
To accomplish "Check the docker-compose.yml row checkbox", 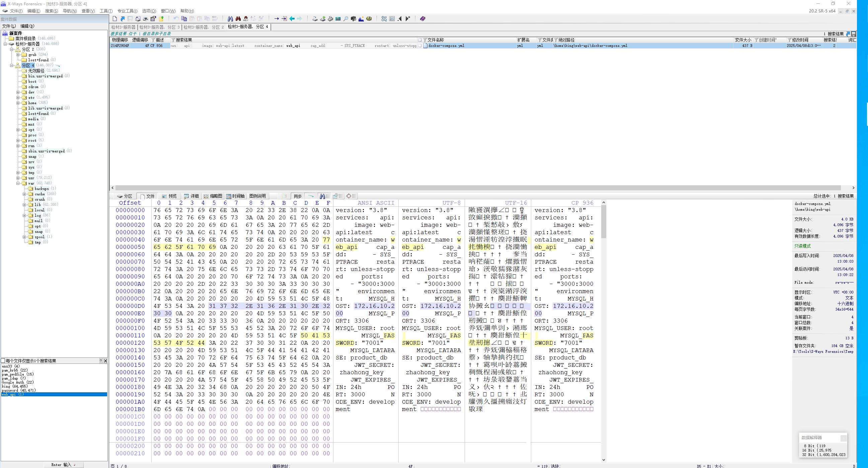I will point(420,46).
